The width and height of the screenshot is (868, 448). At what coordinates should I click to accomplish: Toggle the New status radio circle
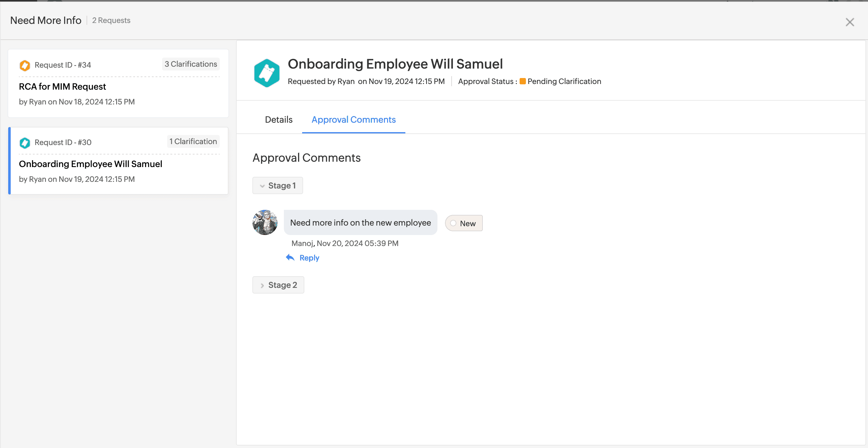pyautogui.click(x=453, y=223)
